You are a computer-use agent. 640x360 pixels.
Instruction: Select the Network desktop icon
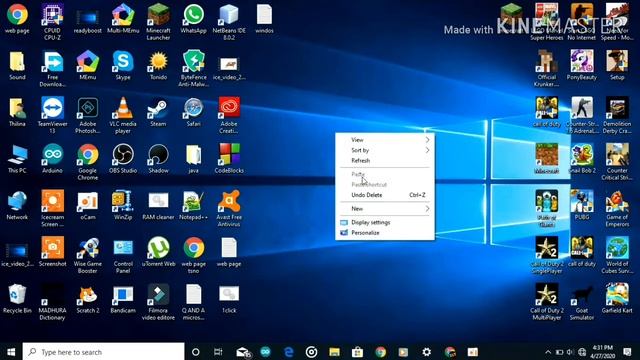pos(17,205)
